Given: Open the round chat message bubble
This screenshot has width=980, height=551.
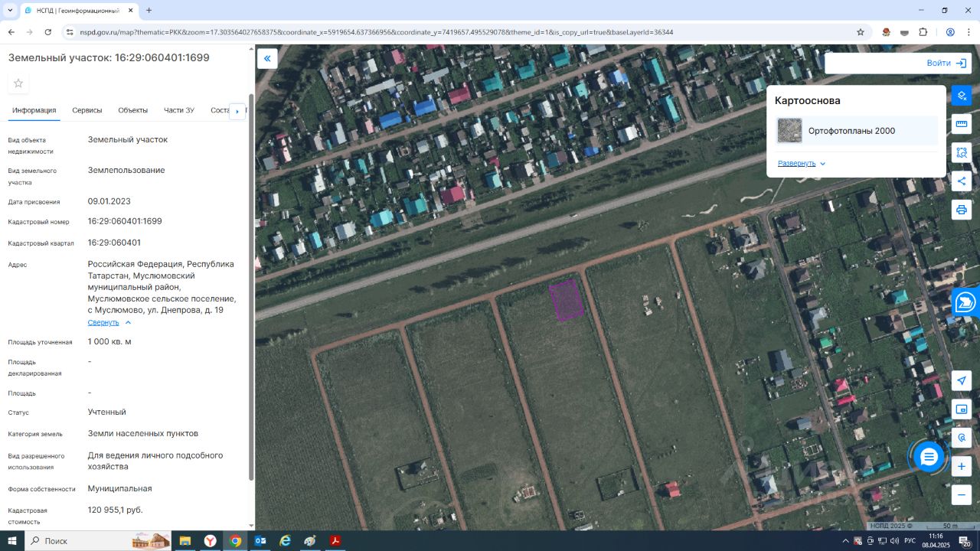Looking at the screenshot, I should tap(929, 457).
